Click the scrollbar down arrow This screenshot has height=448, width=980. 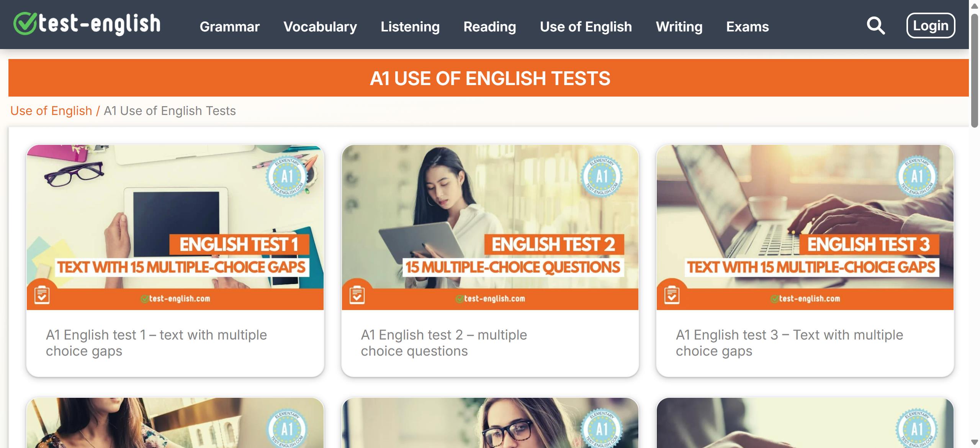975,442
